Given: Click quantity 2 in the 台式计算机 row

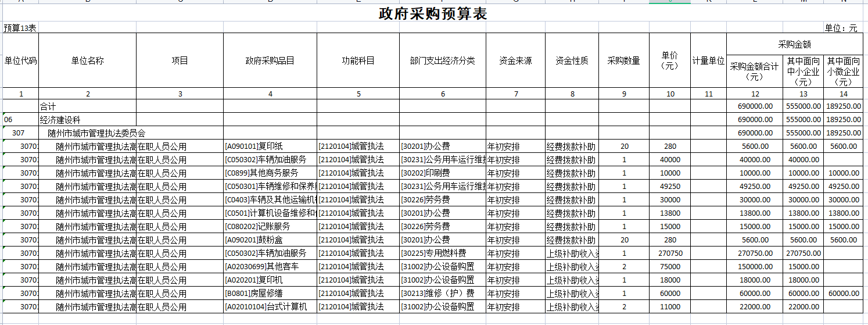Looking at the screenshot, I should (624, 307).
